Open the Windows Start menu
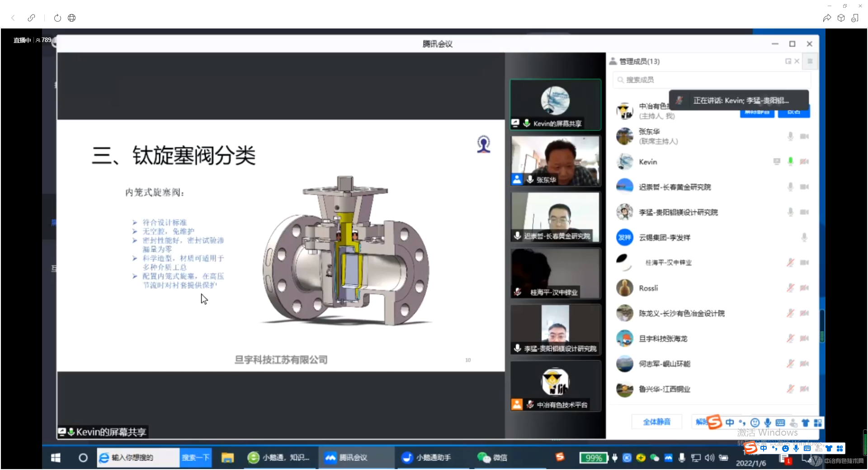This screenshot has height=470, width=868. pos(56,458)
